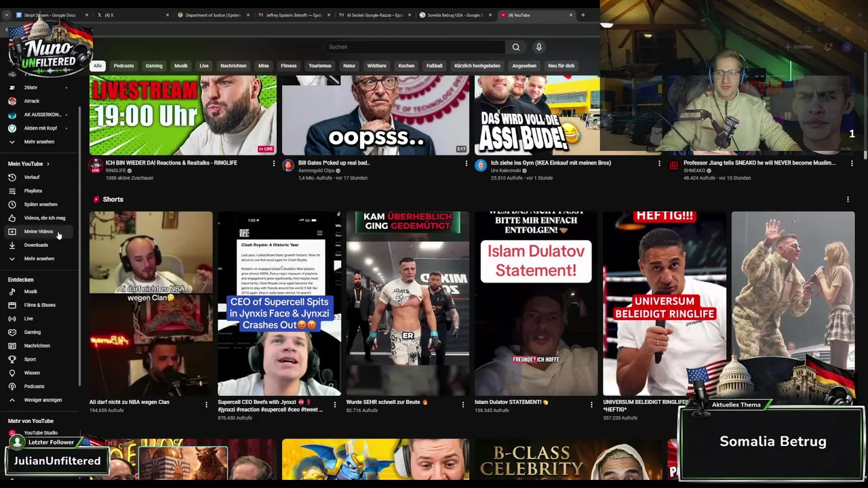Select the Alle filter chip
This screenshot has height=488, width=868.
(98, 66)
